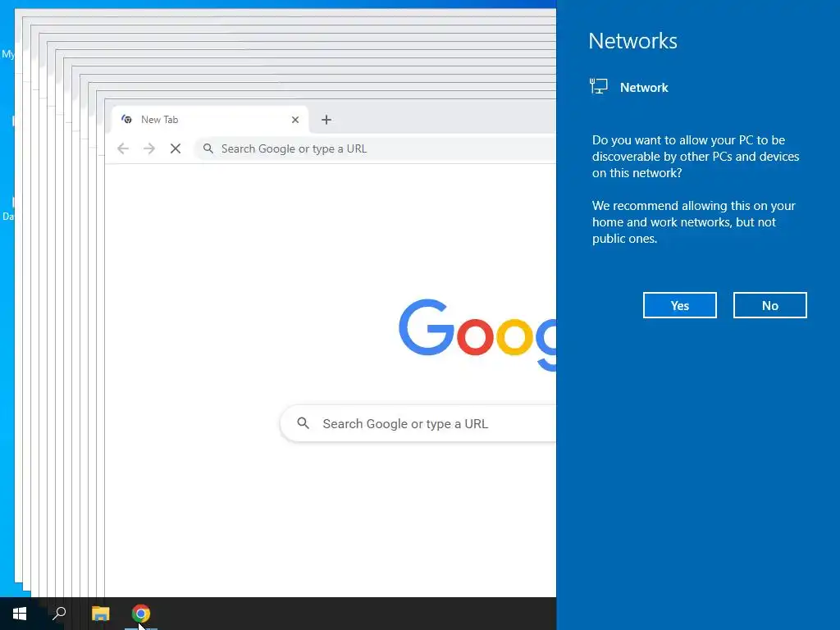Open File Explorer from the taskbar
The height and width of the screenshot is (630, 840).
pyautogui.click(x=100, y=614)
